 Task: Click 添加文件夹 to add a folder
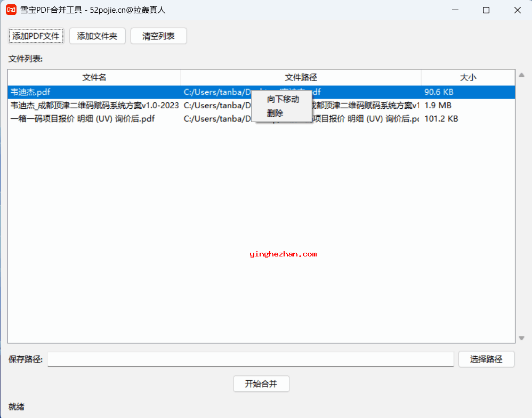(97, 36)
